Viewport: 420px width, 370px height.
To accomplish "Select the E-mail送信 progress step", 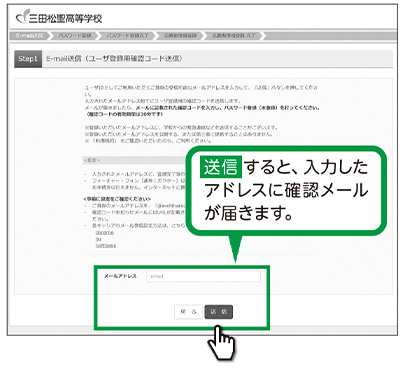I will (29, 36).
